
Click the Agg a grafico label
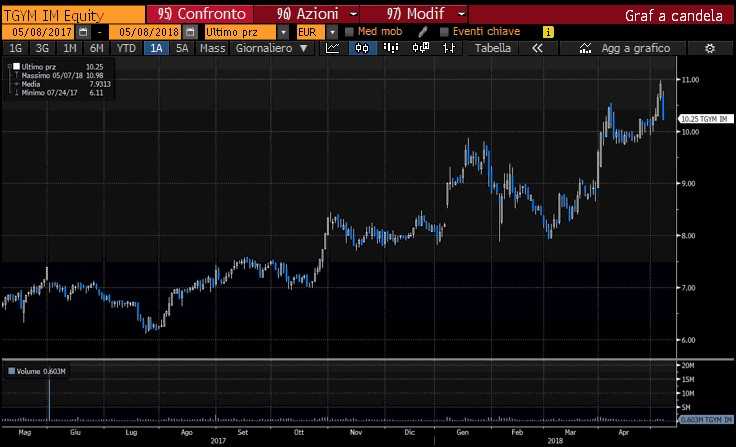[636, 48]
